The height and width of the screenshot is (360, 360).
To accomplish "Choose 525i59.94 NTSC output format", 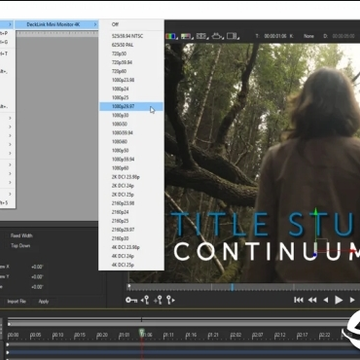I will coord(131,36).
